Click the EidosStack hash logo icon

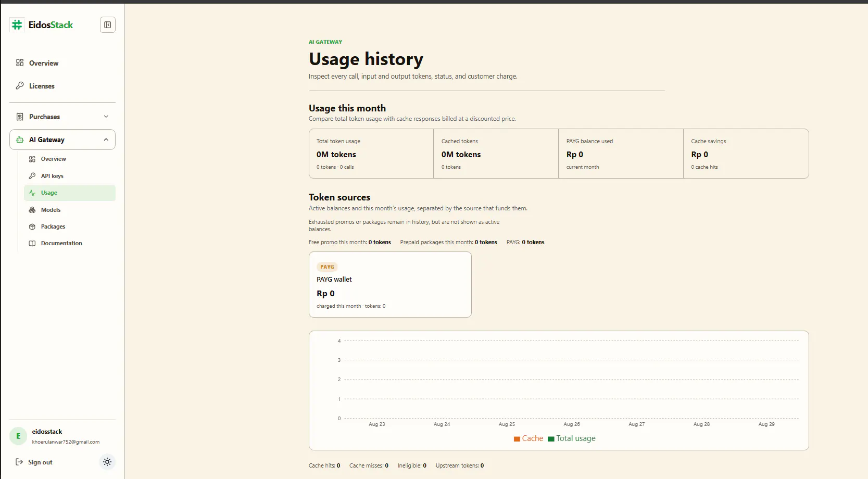(17, 24)
